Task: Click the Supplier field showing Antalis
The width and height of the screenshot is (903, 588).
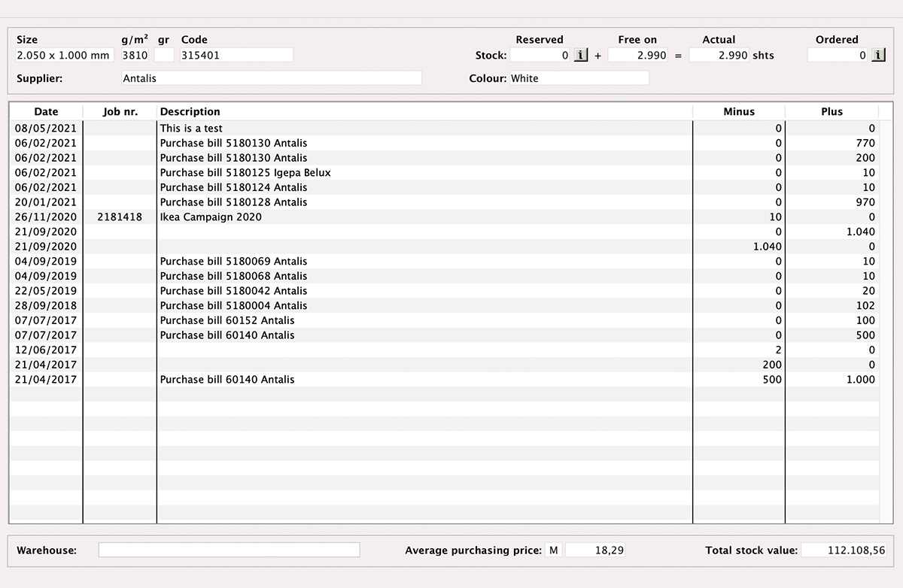Action: (272, 78)
